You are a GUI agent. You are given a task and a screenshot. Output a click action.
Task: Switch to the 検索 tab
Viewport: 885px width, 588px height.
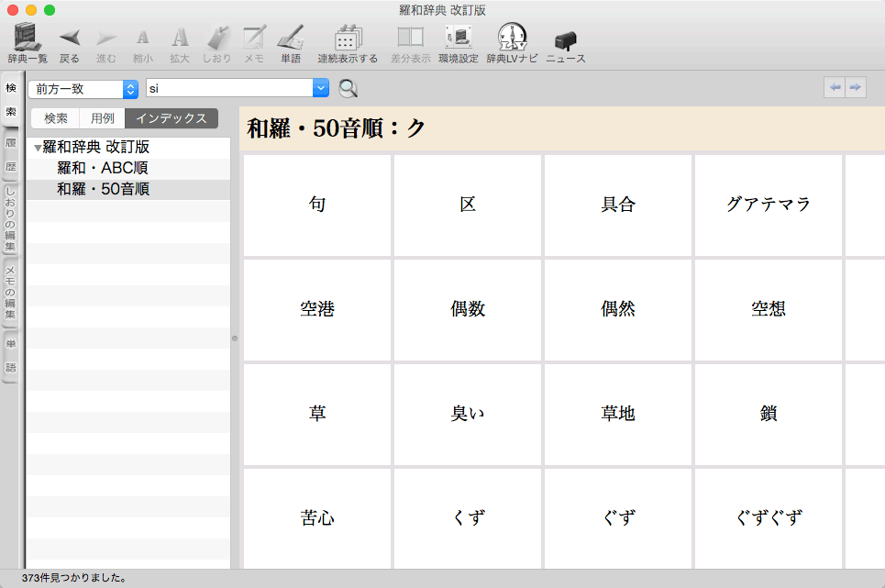[56, 118]
